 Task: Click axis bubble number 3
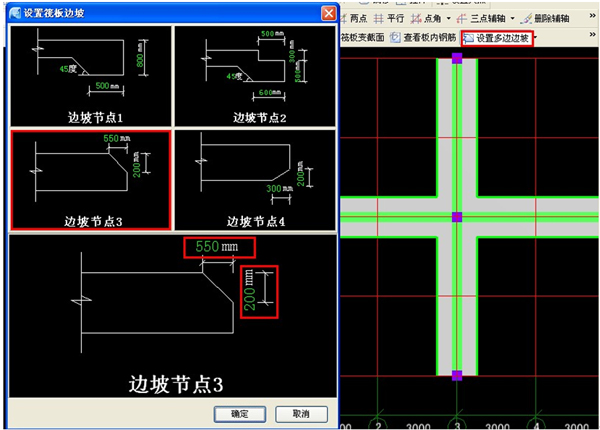pyautogui.click(x=457, y=425)
